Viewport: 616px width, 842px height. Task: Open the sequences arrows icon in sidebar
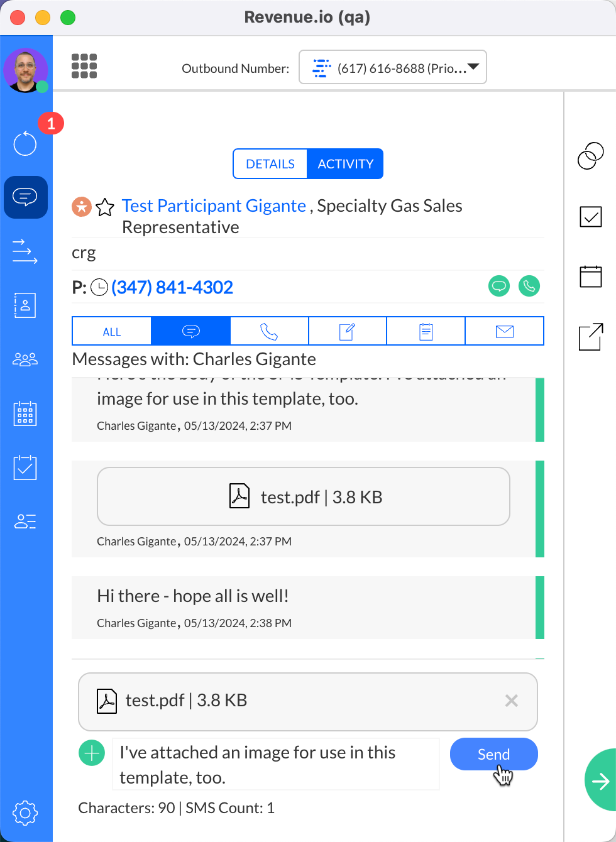coord(25,251)
